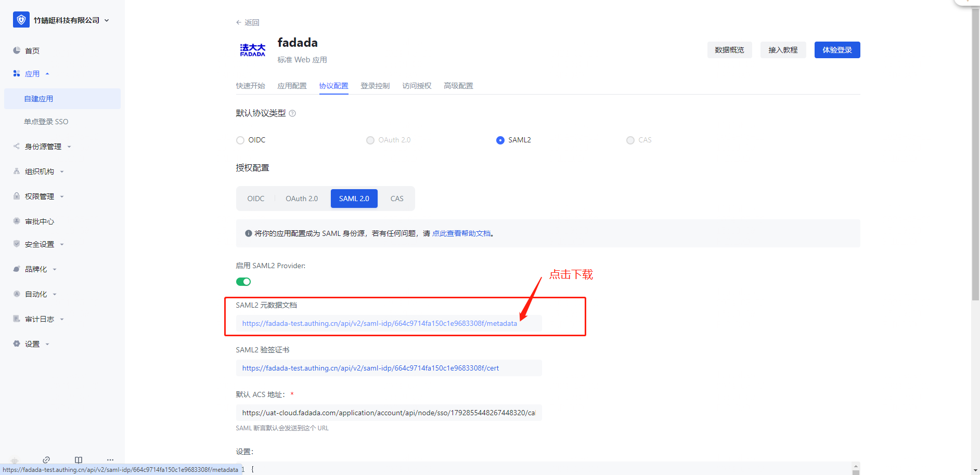Click the 审计日志 log icon

(17, 319)
